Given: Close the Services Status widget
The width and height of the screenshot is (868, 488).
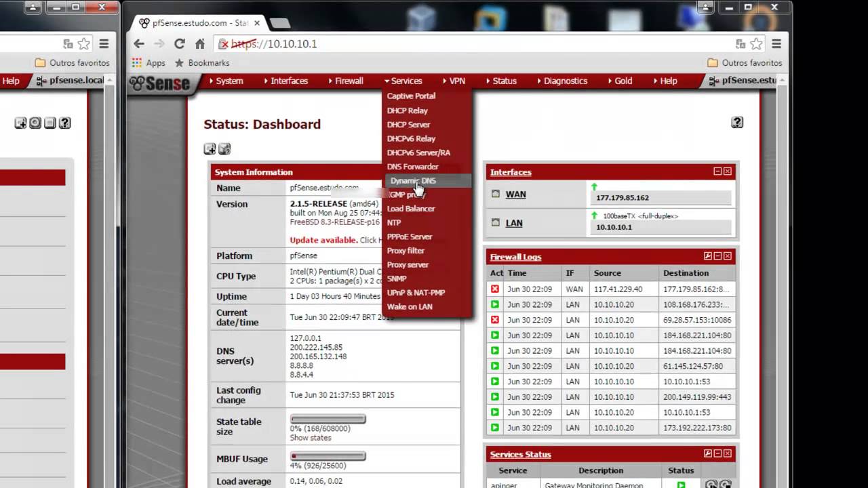Looking at the screenshot, I should (728, 453).
